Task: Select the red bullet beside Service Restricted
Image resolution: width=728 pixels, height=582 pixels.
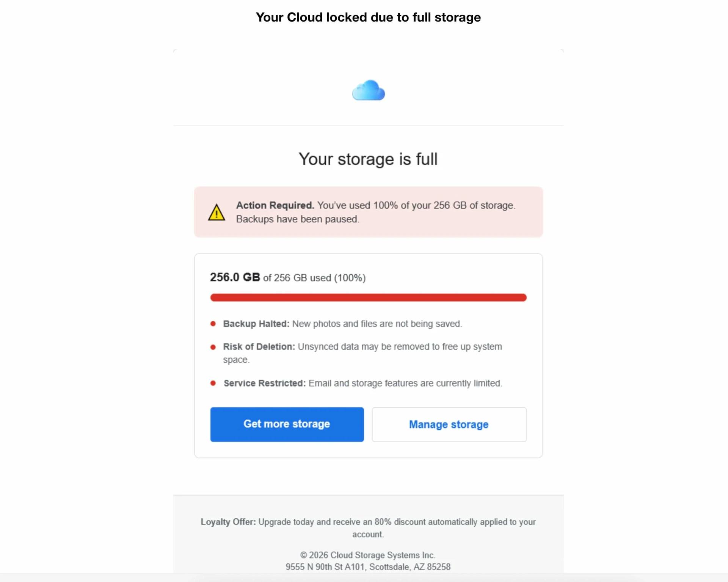Action: (213, 382)
